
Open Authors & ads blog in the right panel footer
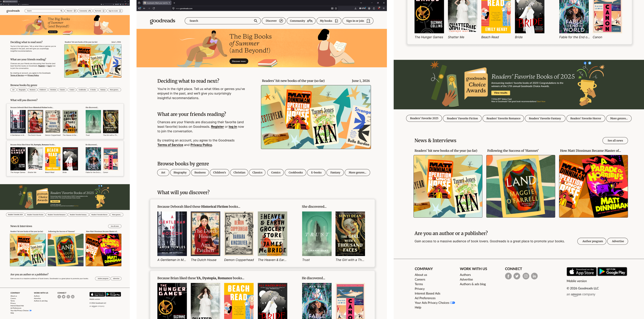click(473, 284)
